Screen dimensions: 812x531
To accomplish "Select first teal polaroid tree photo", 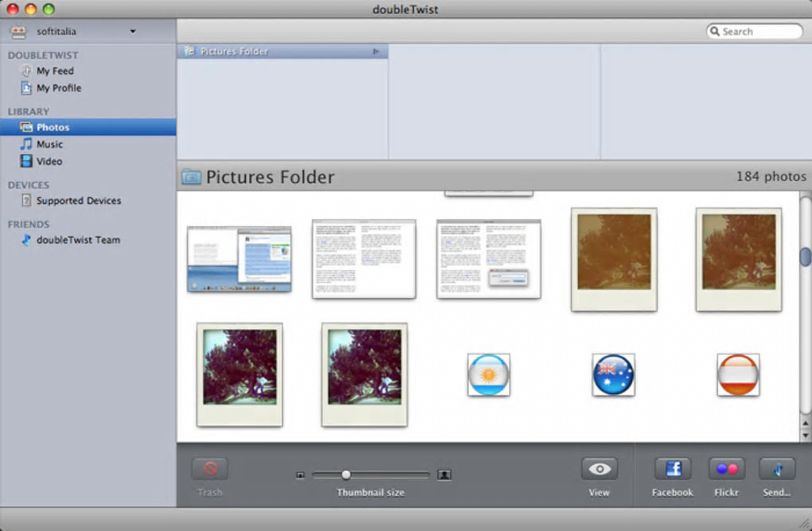I will tap(240, 374).
